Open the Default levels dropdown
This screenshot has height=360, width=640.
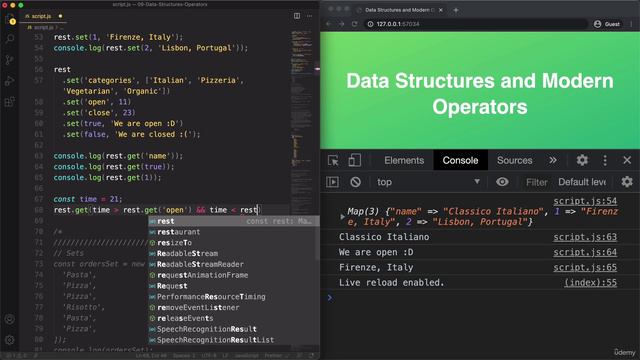pos(582,182)
